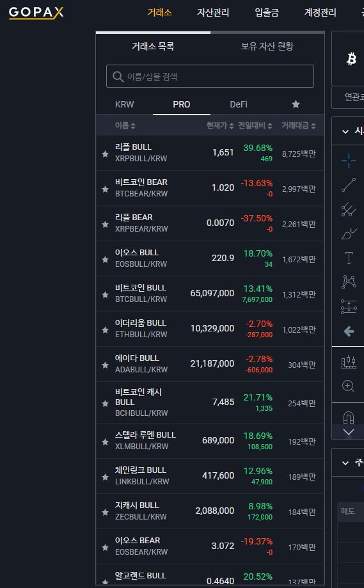364x588 pixels.
Task: Sort list by 현재가 column
Action: point(220,125)
